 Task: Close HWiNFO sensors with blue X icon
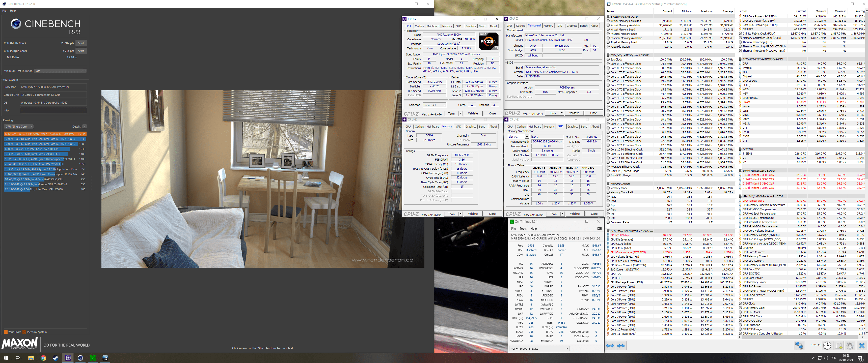pyautogui.click(x=862, y=346)
